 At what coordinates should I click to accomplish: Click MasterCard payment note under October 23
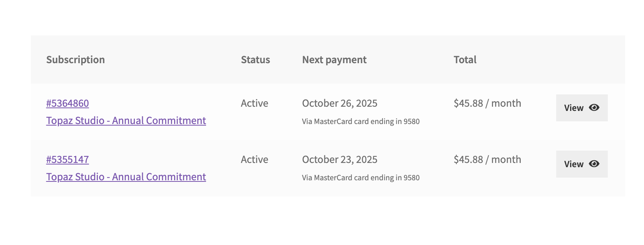[x=361, y=178]
